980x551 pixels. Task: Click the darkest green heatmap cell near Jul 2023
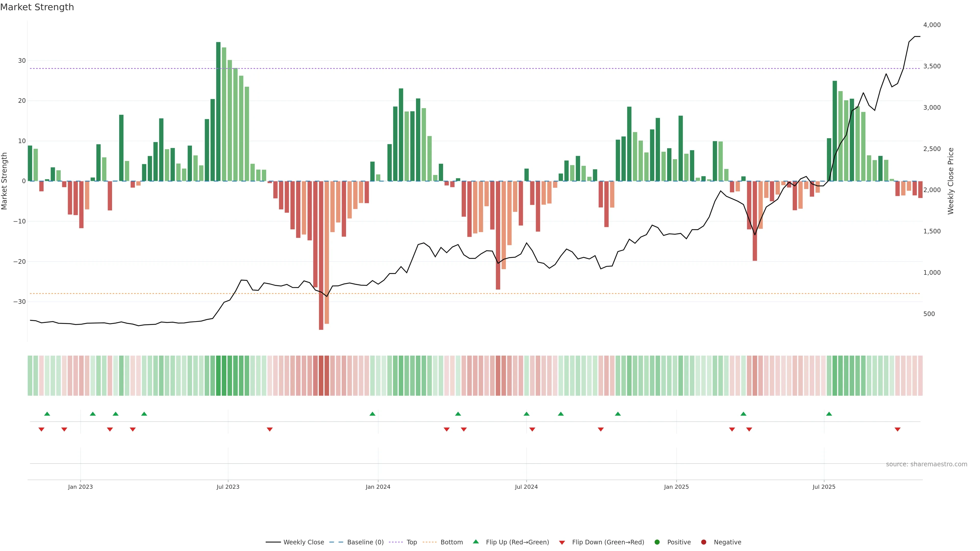pos(218,375)
